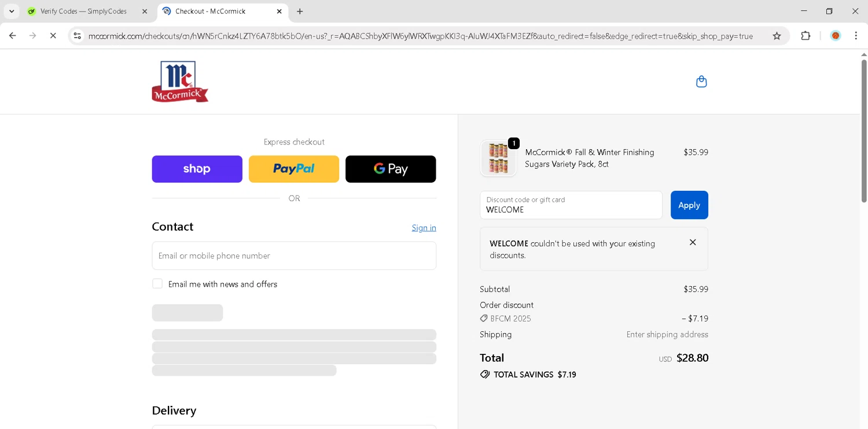Open a new browser tab
868x429 pixels.
click(x=300, y=11)
